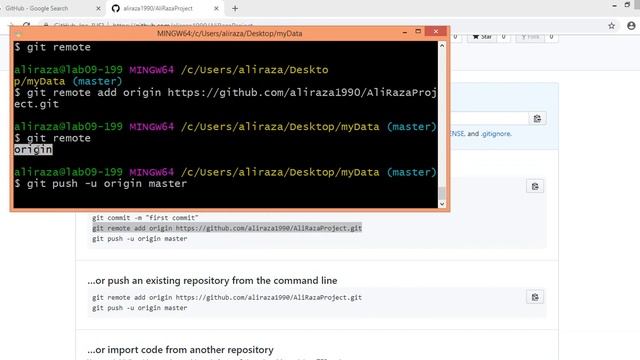640x360 pixels.
Task: Click '...or push an existing repository' heading
Action: point(212,281)
